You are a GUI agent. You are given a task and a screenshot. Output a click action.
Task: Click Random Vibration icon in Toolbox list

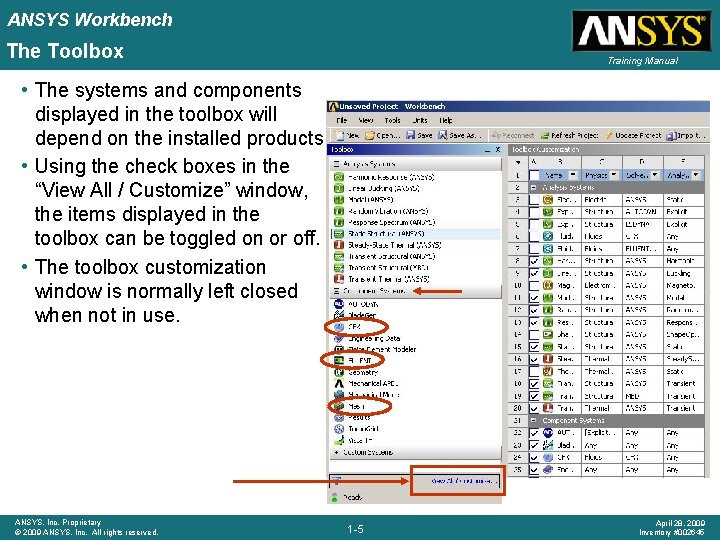338,211
